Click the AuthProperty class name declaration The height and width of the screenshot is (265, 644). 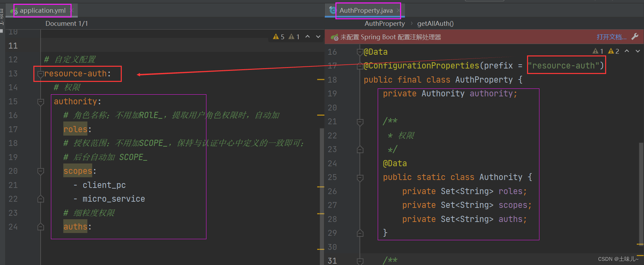pos(484,80)
